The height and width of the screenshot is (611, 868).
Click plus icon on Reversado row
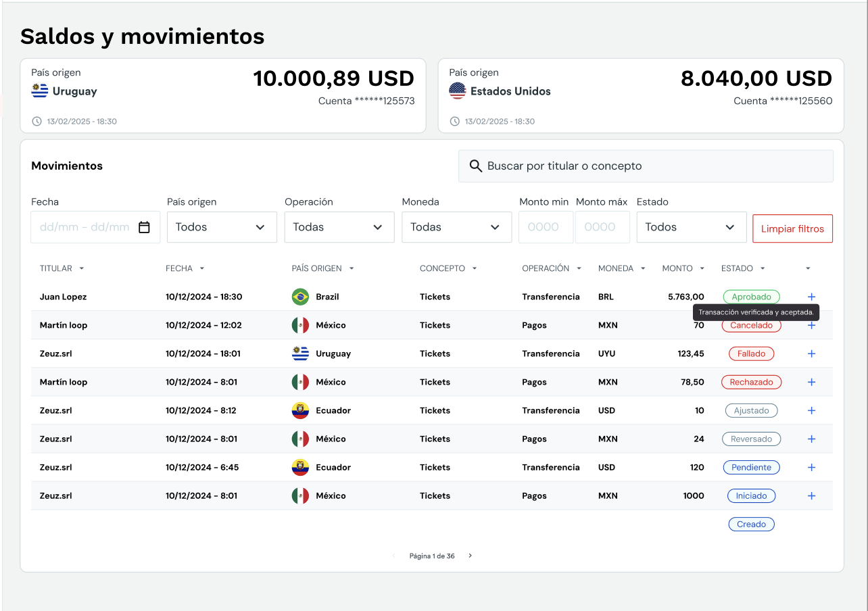812,439
